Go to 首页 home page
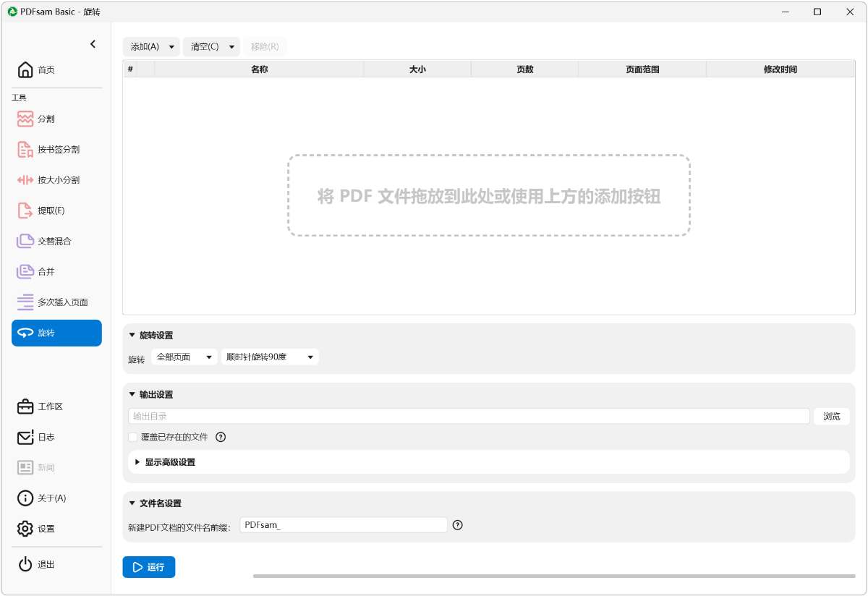868x596 pixels. [56, 70]
